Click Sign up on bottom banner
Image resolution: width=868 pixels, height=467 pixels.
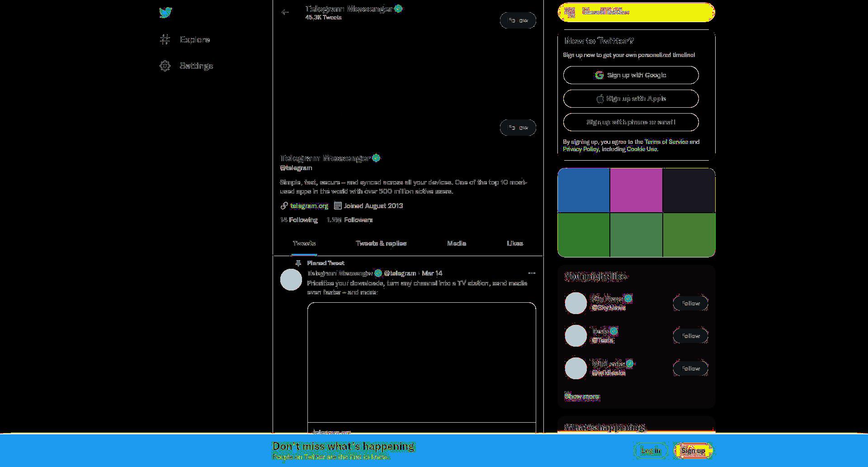(693, 451)
